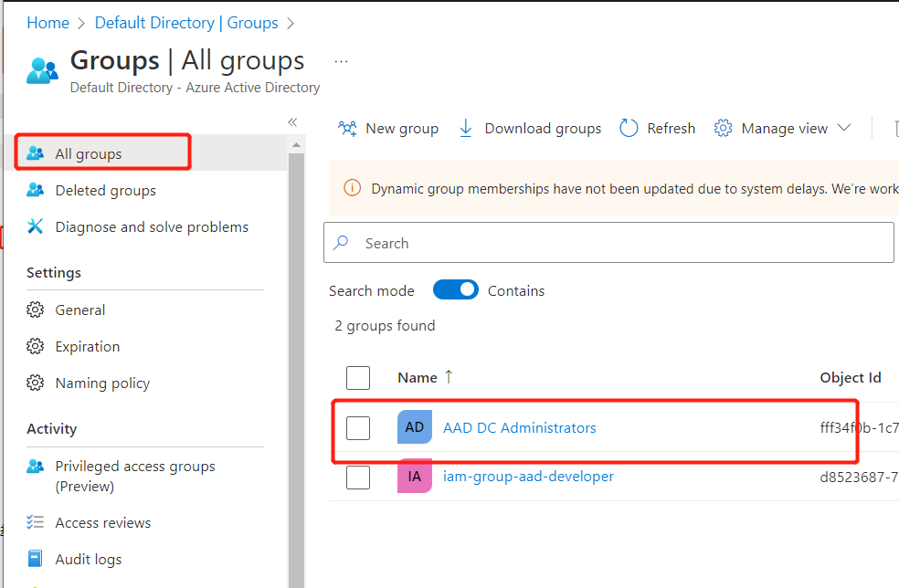Click the IA avatar tile
The image size is (899, 588).
pyautogui.click(x=415, y=477)
